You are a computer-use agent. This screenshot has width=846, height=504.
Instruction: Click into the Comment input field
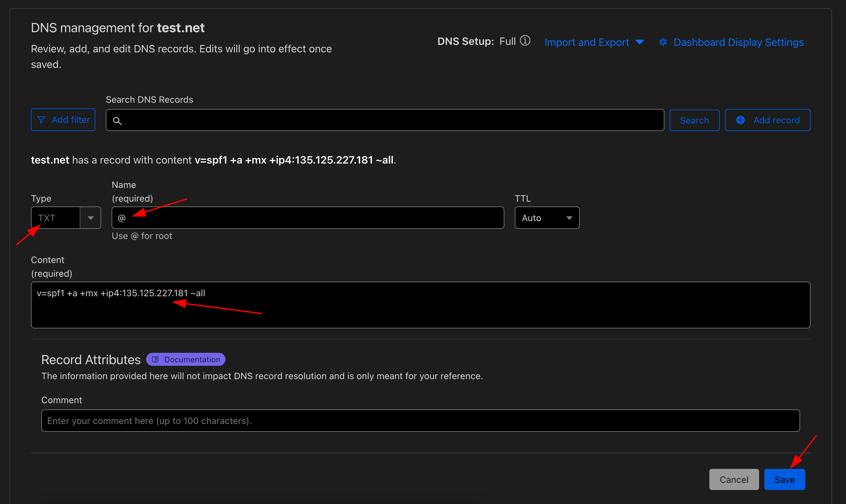tap(420, 420)
